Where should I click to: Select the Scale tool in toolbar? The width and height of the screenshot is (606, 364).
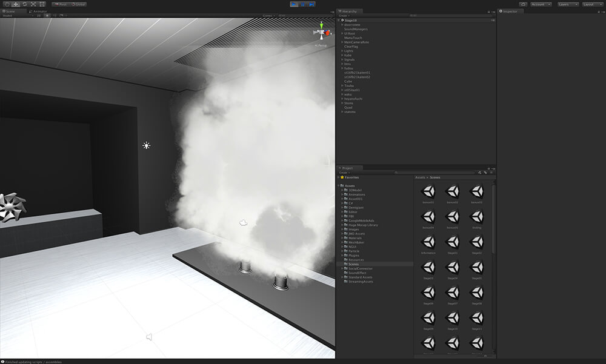click(33, 4)
